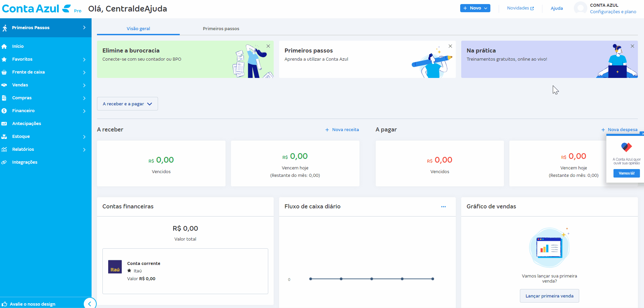This screenshot has height=308, width=644.
Task: Click the Estoque boxes icon
Action: (4, 137)
